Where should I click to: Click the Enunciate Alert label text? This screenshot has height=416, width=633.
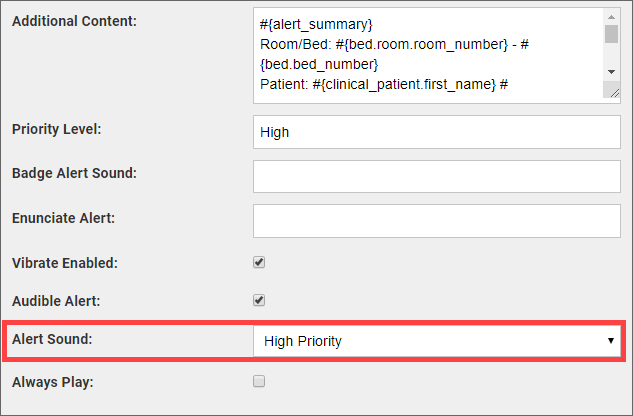coord(62,216)
